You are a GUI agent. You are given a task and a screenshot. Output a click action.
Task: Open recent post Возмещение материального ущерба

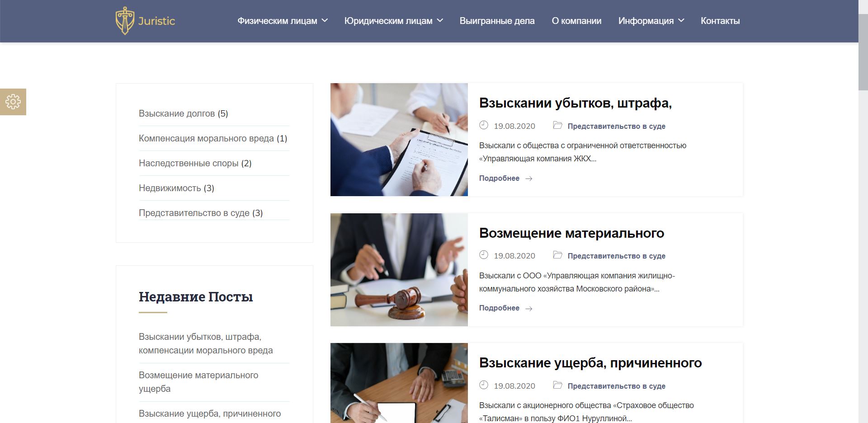(198, 382)
